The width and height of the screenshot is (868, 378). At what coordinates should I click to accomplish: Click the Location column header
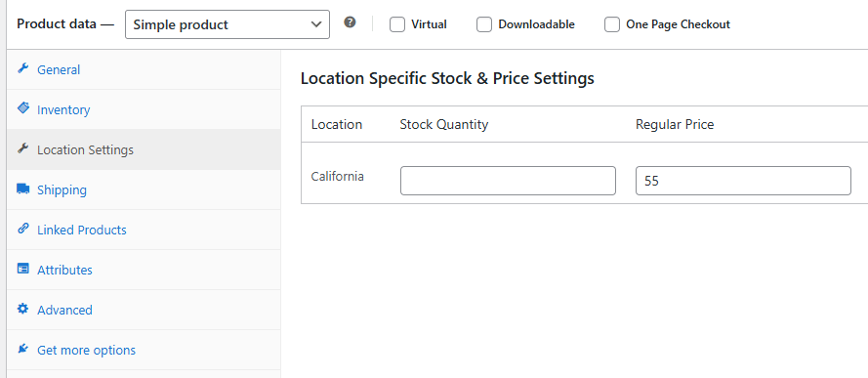(337, 124)
